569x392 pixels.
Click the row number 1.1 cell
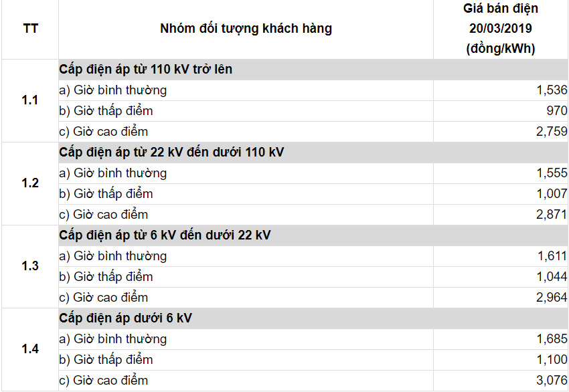point(30,100)
